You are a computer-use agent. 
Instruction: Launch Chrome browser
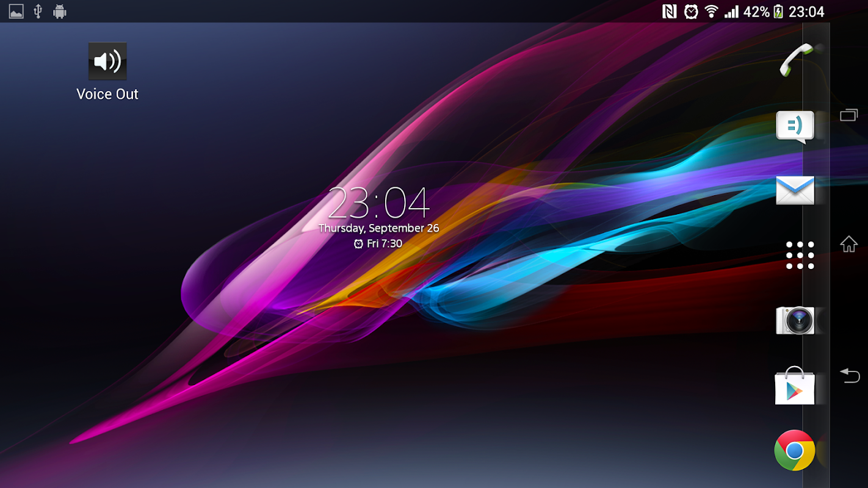795,450
